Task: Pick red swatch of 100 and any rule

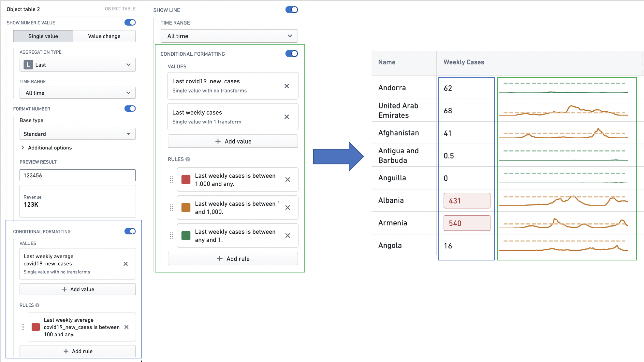Action: click(x=36, y=327)
